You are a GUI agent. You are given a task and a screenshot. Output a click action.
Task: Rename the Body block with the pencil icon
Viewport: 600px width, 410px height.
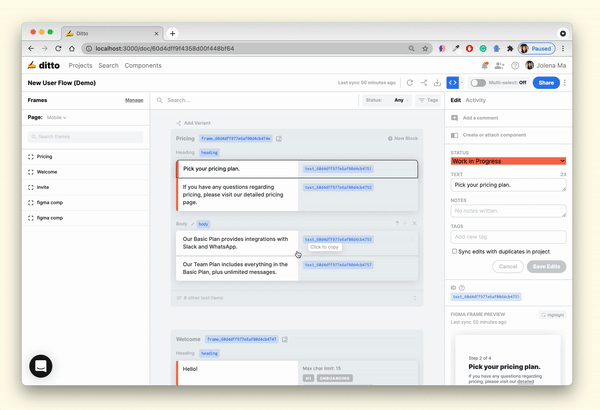192,224
